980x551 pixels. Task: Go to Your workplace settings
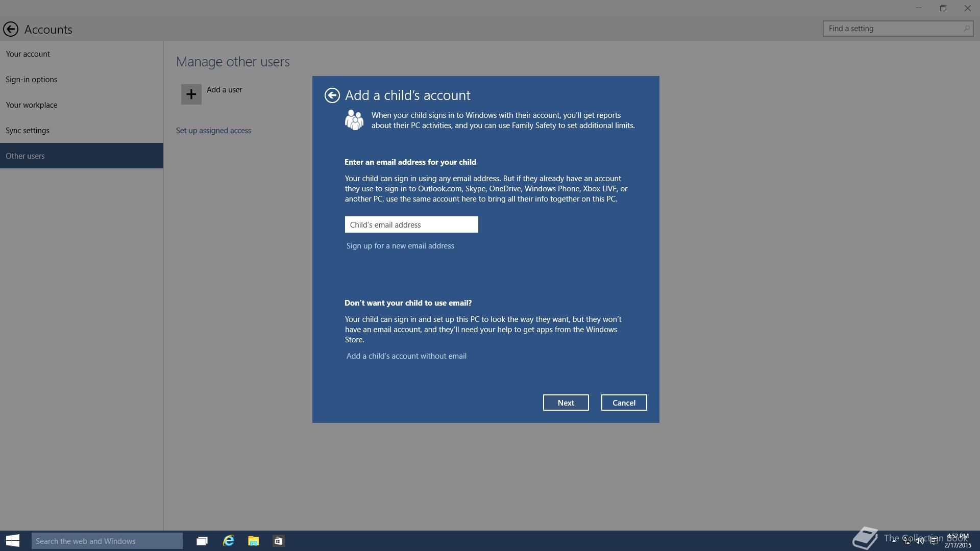pos(82,105)
